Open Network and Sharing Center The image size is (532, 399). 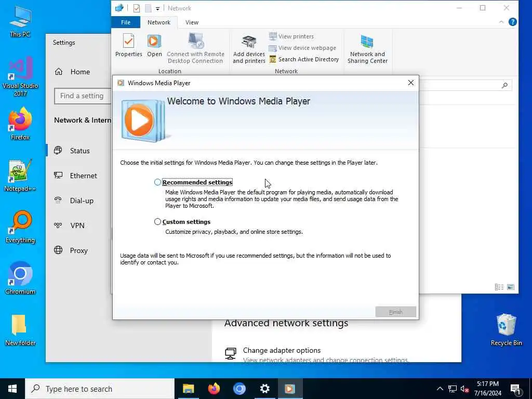(x=367, y=49)
